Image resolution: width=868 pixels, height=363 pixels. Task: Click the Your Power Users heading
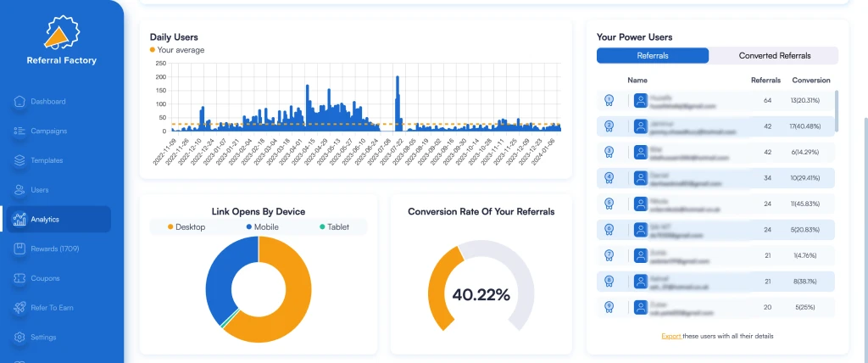coord(634,37)
